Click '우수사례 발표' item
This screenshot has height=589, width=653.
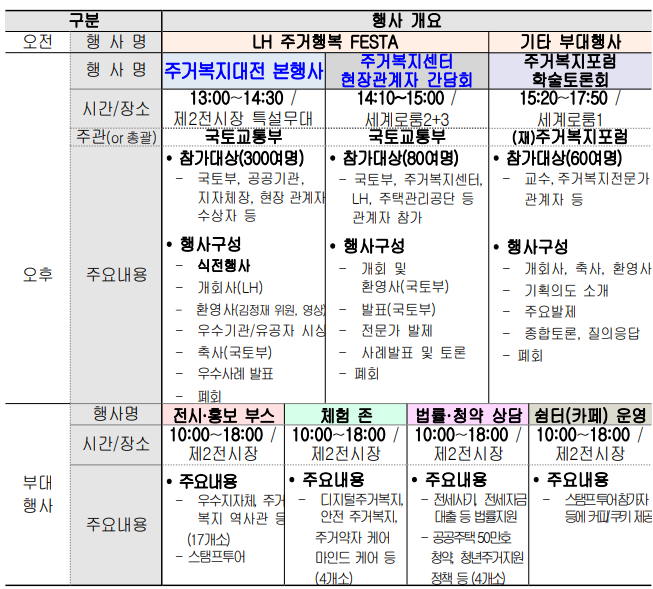(x=235, y=374)
